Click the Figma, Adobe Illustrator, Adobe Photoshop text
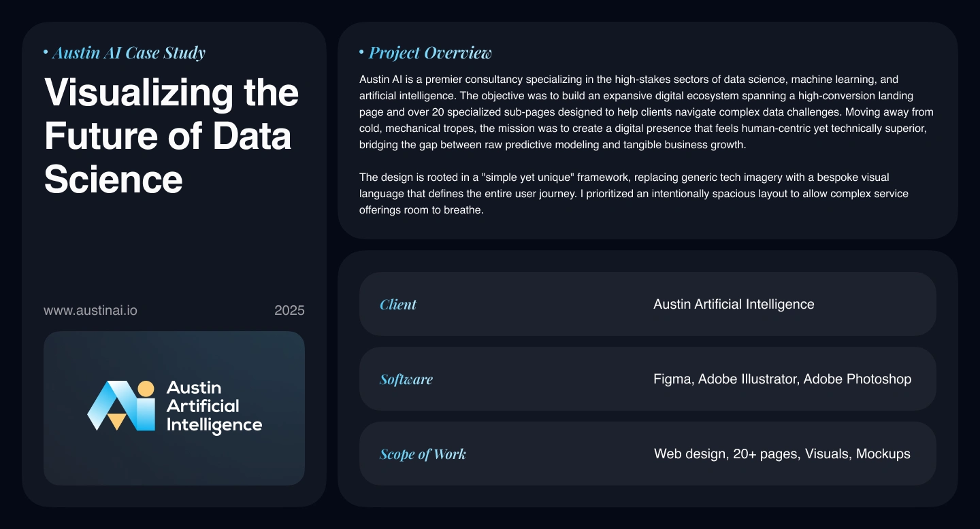 (782, 379)
